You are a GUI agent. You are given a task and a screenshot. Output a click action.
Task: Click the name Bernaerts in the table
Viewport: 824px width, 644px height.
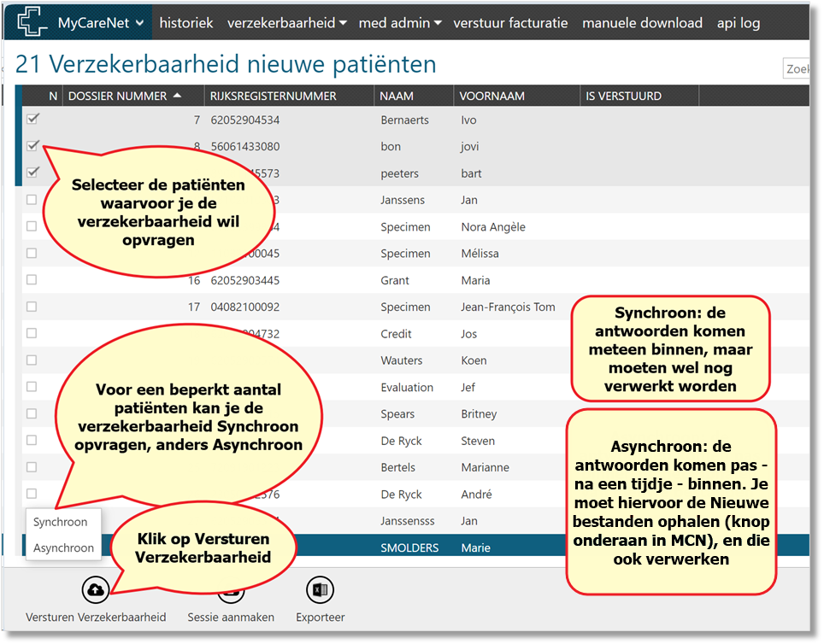(404, 120)
